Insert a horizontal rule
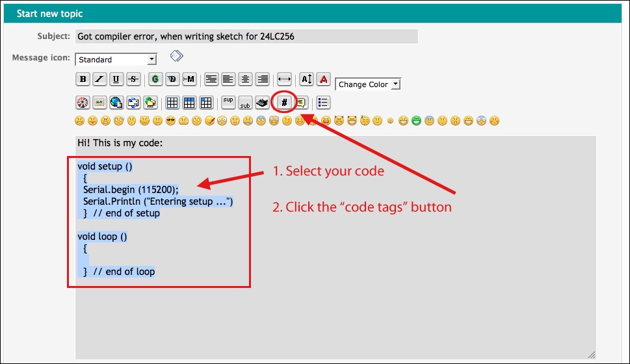The width and height of the screenshot is (630, 364). [284, 79]
